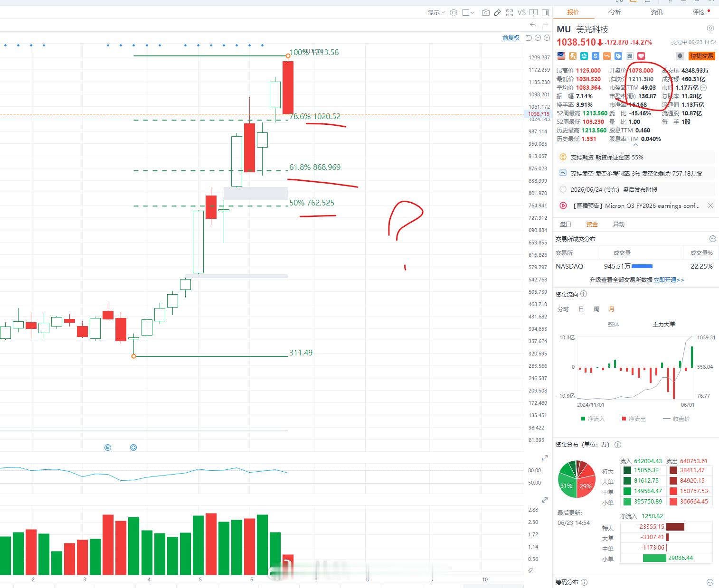Open VS stock comparison
The width and height of the screenshot is (719, 588).
coord(521,13)
